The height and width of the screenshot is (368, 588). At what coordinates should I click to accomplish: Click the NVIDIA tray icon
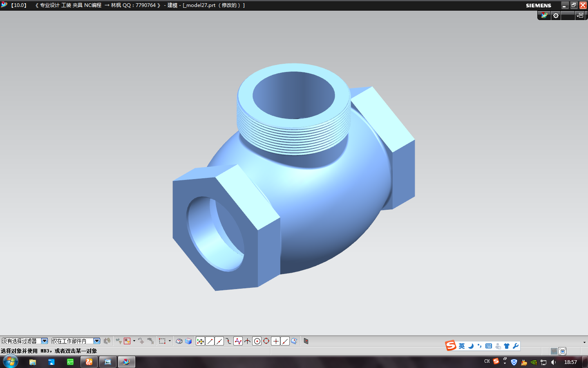coord(534,362)
